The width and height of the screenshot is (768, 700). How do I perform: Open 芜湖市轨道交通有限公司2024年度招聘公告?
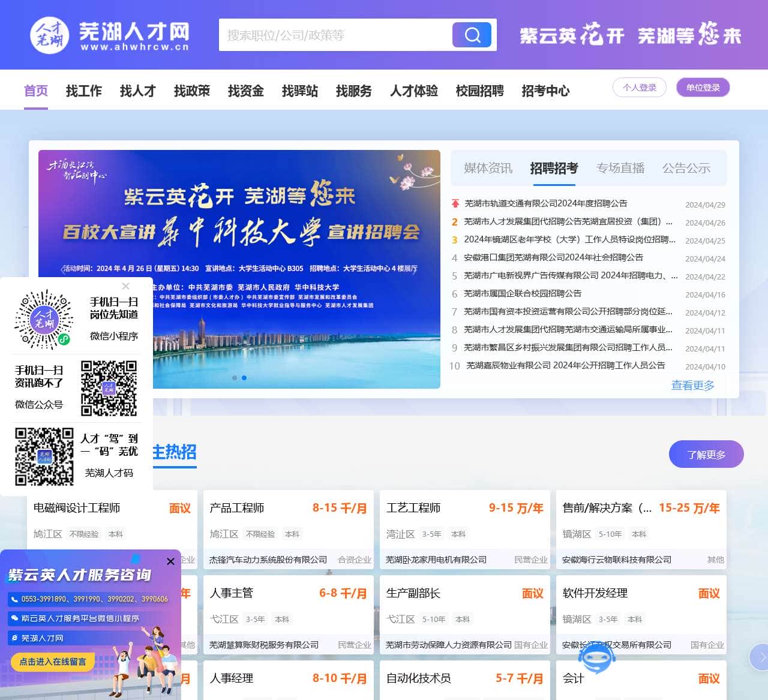pyautogui.click(x=546, y=203)
